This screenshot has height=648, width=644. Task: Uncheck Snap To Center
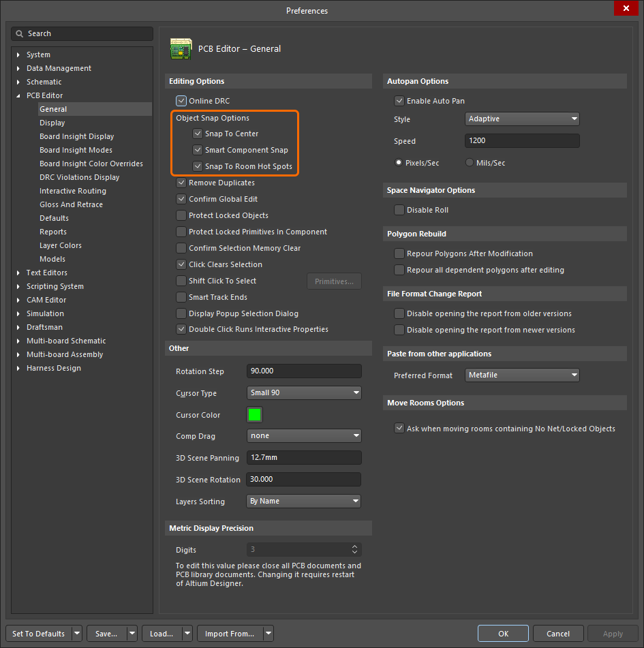click(198, 134)
